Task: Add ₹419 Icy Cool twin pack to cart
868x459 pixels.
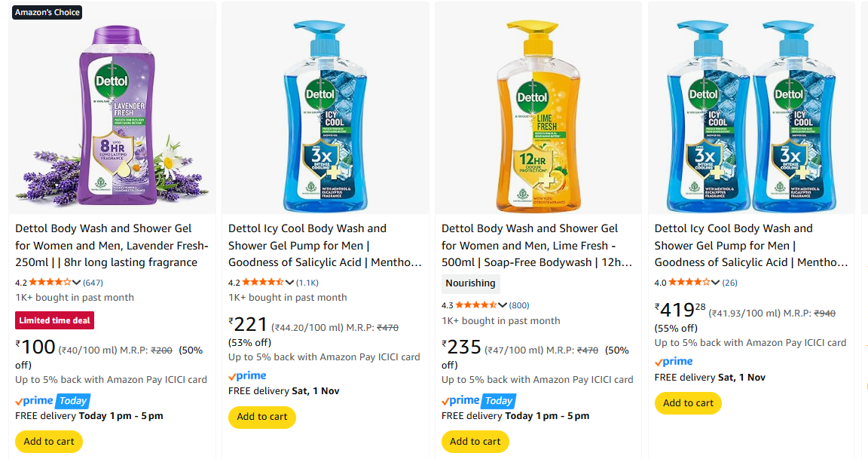Action: pyautogui.click(x=688, y=403)
